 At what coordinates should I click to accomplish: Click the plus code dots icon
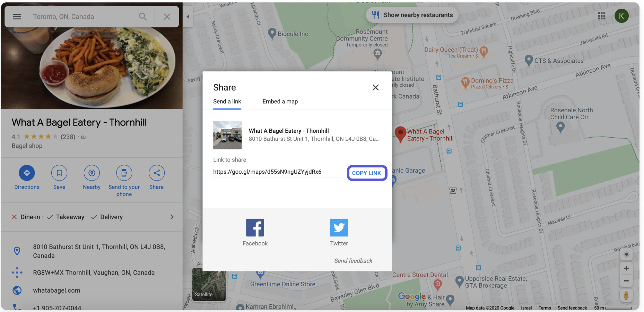(17, 272)
